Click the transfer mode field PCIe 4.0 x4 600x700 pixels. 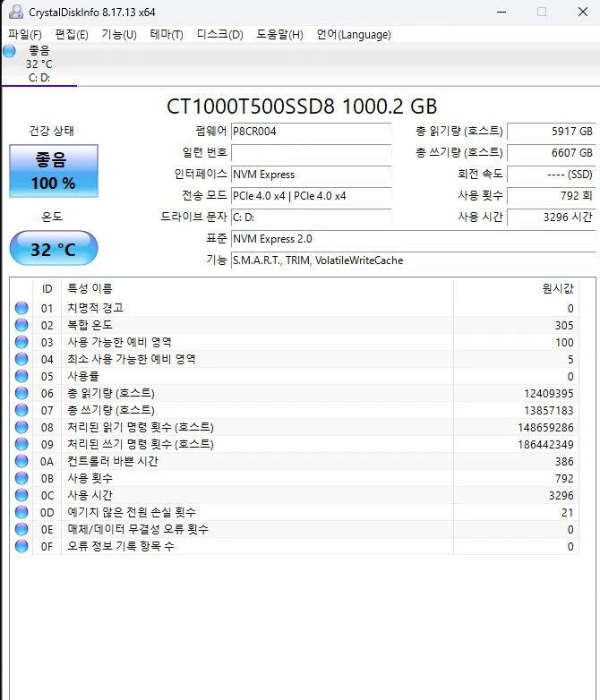click(x=312, y=195)
